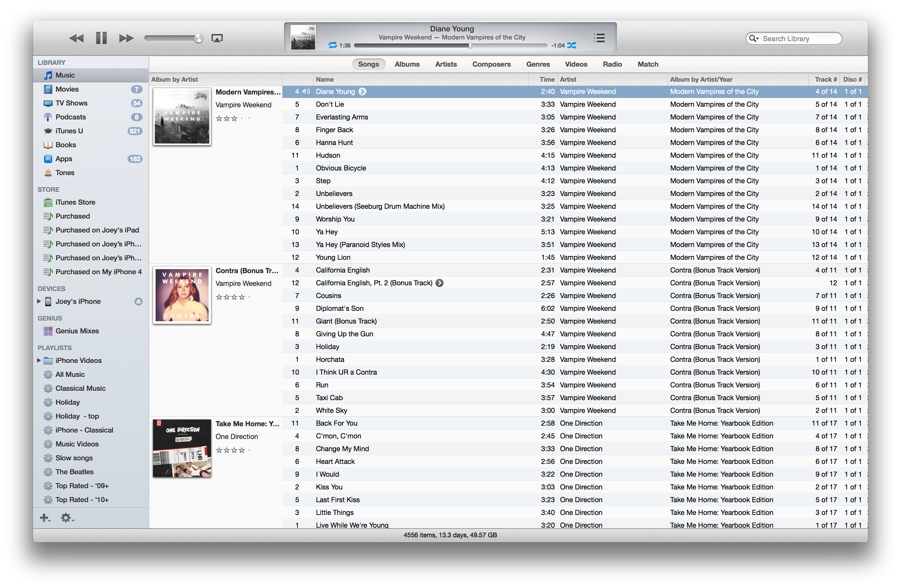
Task: Expand the iPhone Videos playlist folder
Action: tap(39, 360)
